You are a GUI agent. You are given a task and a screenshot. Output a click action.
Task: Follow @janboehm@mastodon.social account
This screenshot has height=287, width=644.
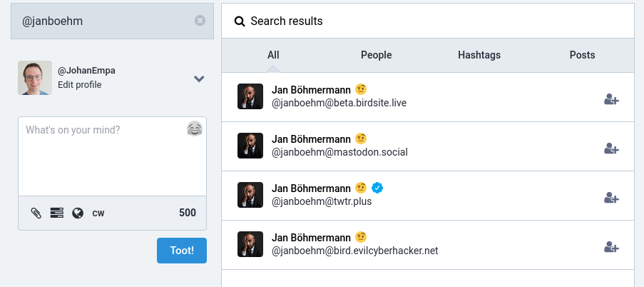tap(611, 148)
